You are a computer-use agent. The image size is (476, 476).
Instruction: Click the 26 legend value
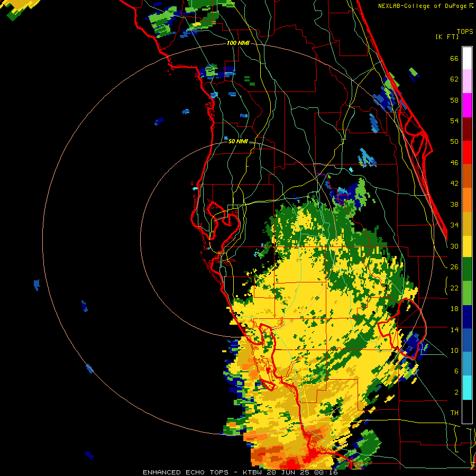point(454,267)
